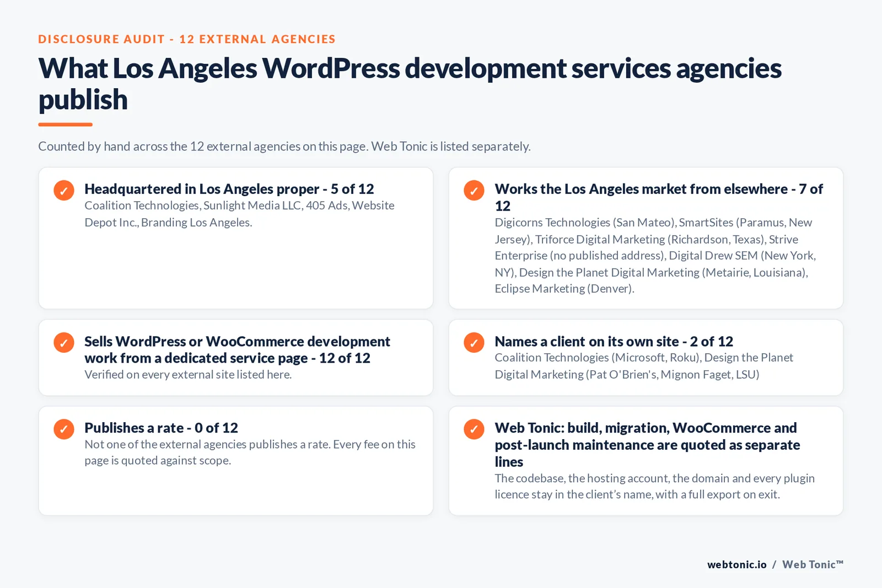
Task: Click the checkmark icon beside Names a client
Action: 474,342
